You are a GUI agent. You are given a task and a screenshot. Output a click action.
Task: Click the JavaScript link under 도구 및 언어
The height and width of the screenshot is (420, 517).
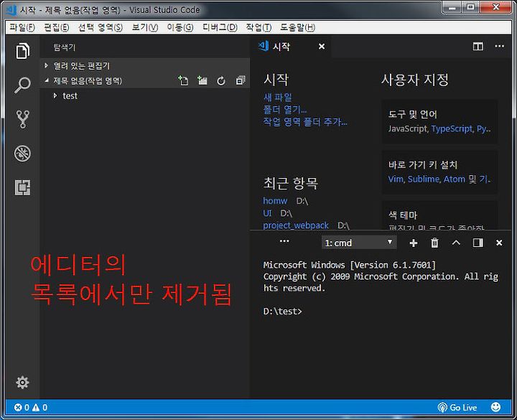coord(408,129)
